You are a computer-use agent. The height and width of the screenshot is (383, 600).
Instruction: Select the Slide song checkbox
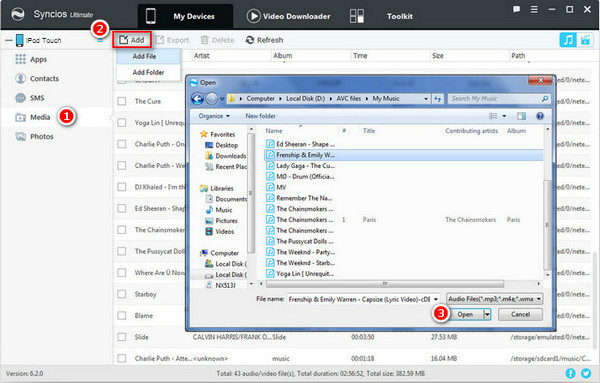click(x=122, y=337)
